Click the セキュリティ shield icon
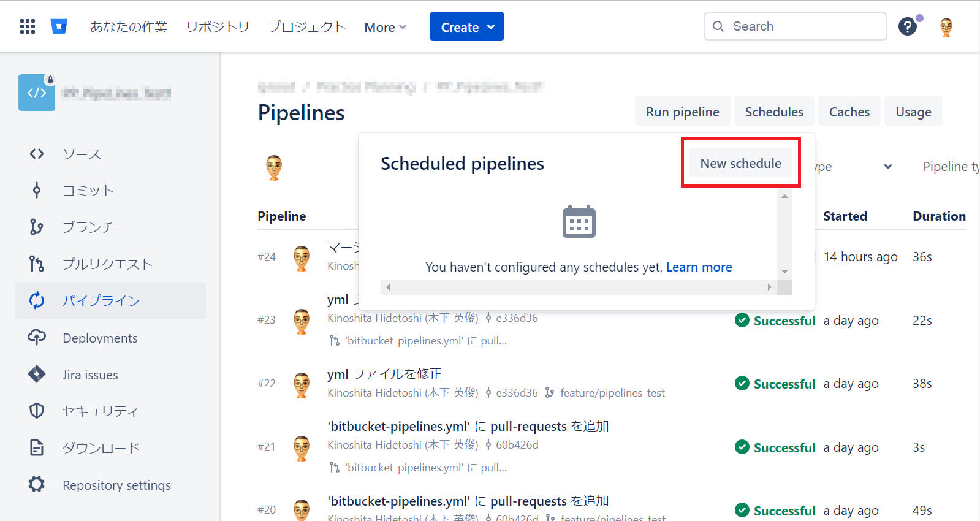This screenshot has height=521, width=980. [x=37, y=411]
